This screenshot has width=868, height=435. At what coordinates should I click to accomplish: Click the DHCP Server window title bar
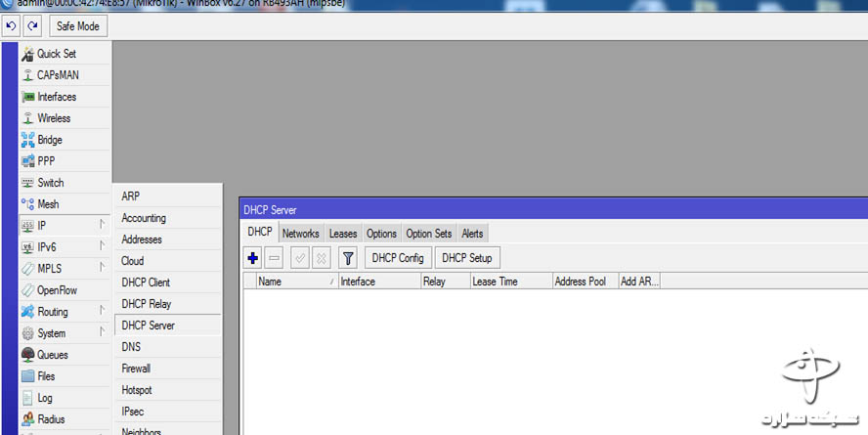[553, 210]
